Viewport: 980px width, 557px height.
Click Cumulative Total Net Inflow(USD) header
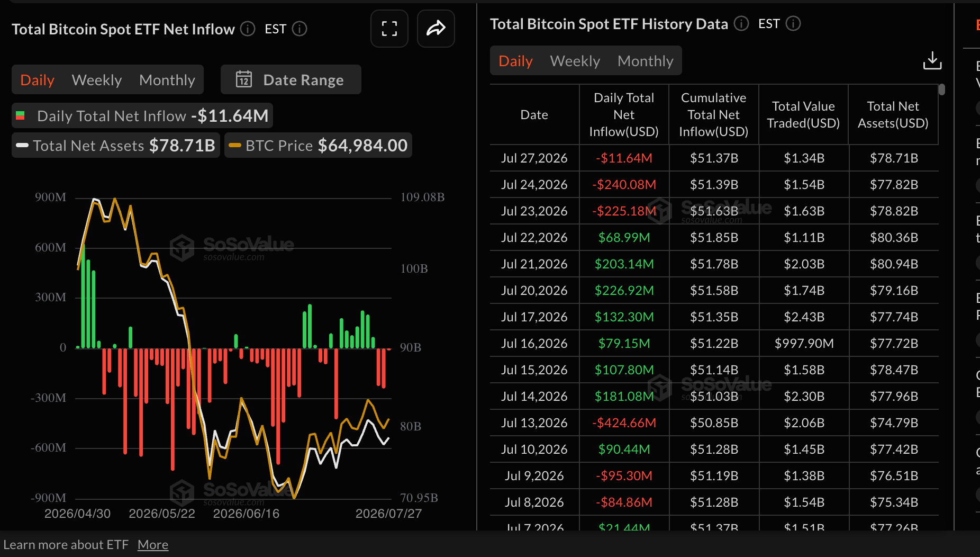714,114
